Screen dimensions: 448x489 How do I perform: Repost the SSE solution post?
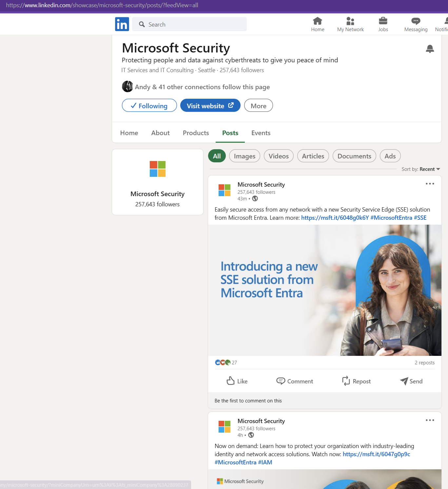pyautogui.click(x=356, y=381)
